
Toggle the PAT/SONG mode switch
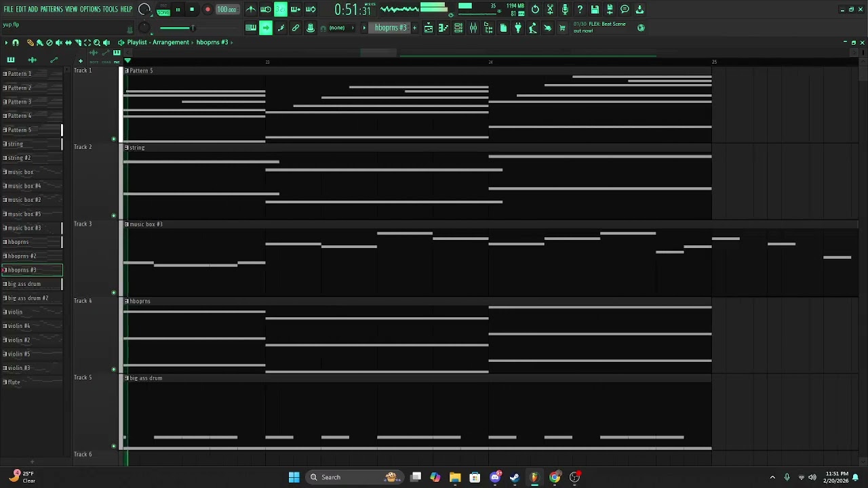(163, 9)
